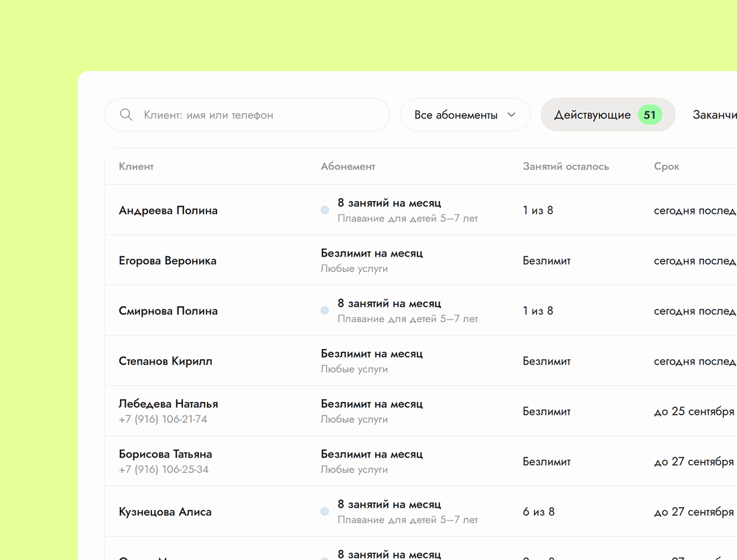Click the 'Срок' column header
The width and height of the screenshot is (737, 560).
pyautogui.click(x=667, y=167)
